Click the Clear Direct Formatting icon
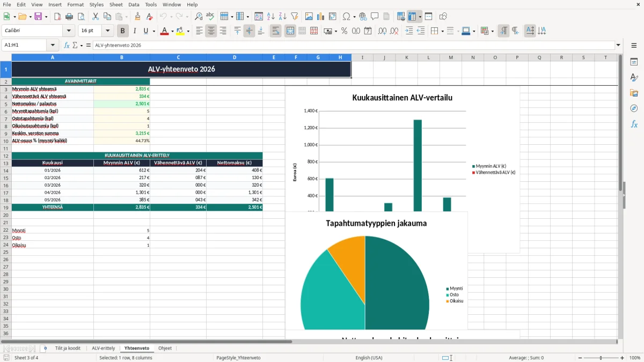The image size is (644, 362). (x=149, y=17)
